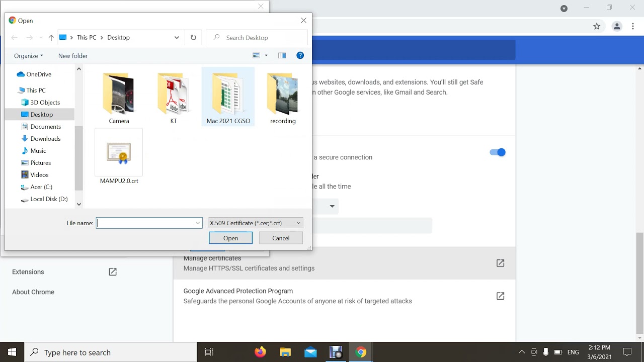Expand the address bar path dropdown
The height and width of the screenshot is (362, 644).
[x=177, y=38]
